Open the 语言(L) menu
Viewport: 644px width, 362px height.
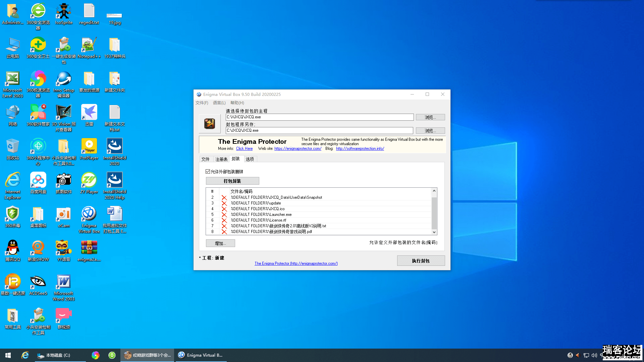click(x=219, y=103)
